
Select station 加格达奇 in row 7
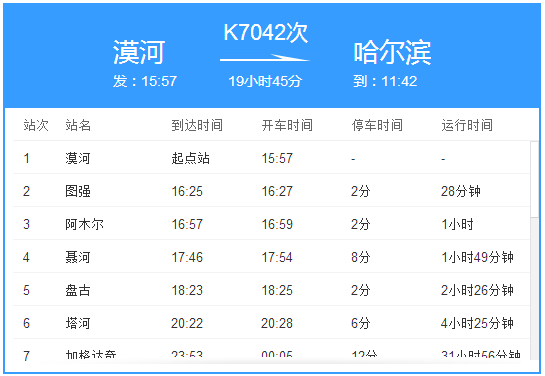tap(91, 355)
